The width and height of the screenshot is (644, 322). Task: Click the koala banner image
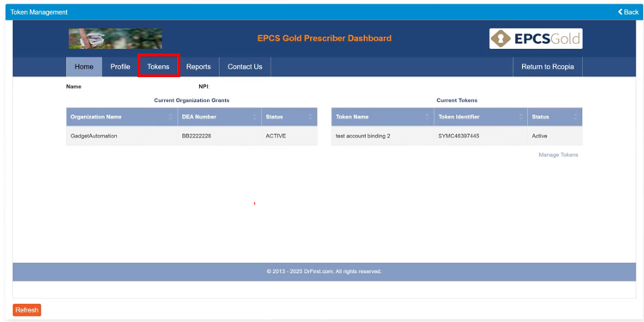115,39
